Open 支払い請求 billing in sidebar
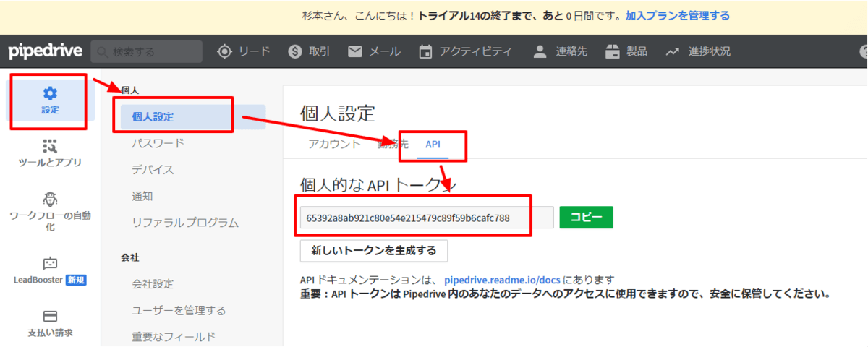 point(50,324)
